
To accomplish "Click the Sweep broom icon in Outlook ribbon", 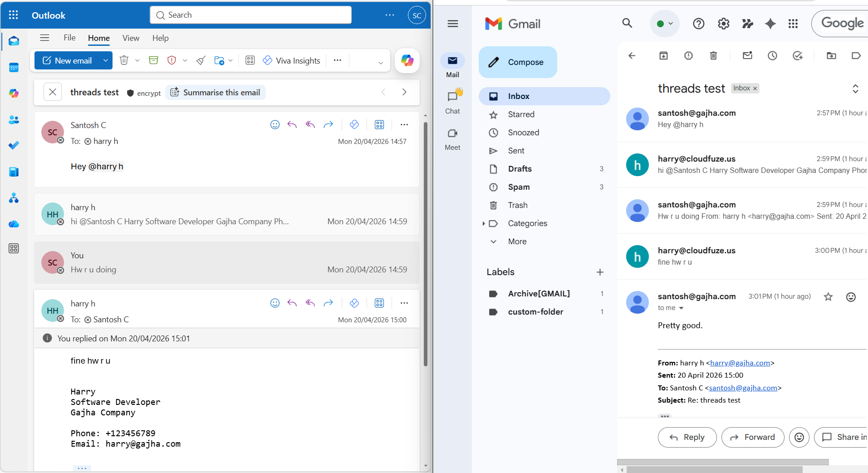I will [x=201, y=60].
